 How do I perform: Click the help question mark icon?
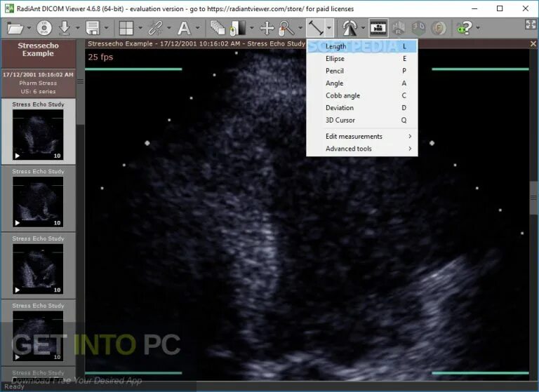[x=465, y=28]
